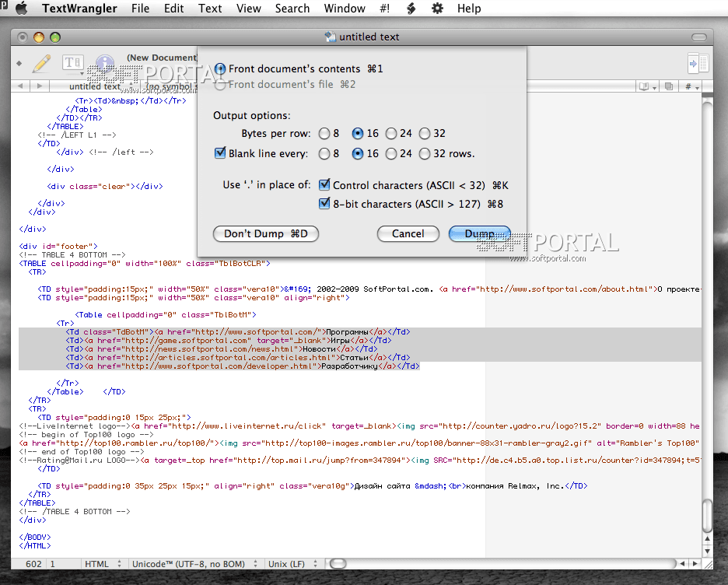This screenshot has width=728, height=585.
Task: Open the Apple menu
Action: pyautogui.click(x=21, y=9)
